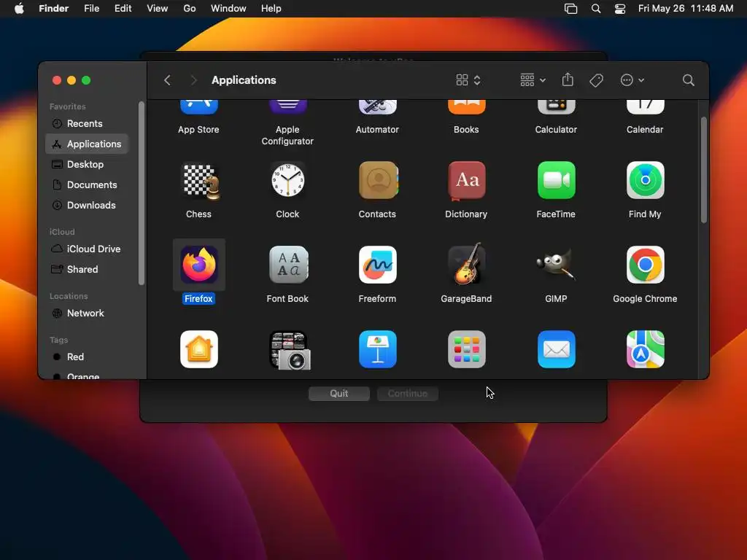Screen dimensions: 747x560
Task: Click the sidebar vertical scrollbar
Action: [141, 193]
